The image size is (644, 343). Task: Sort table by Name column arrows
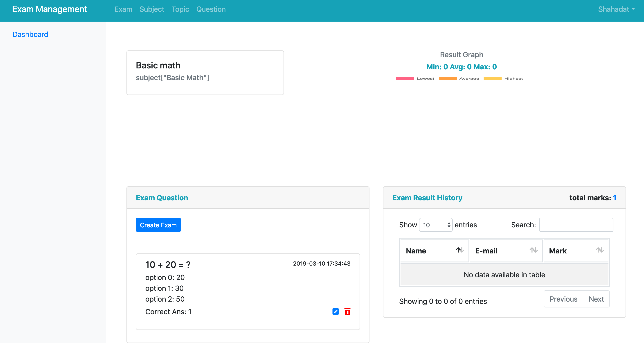click(x=459, y=250)
